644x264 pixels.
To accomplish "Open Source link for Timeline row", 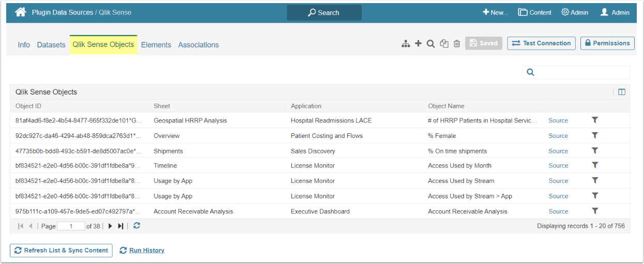I will [558, 166].
